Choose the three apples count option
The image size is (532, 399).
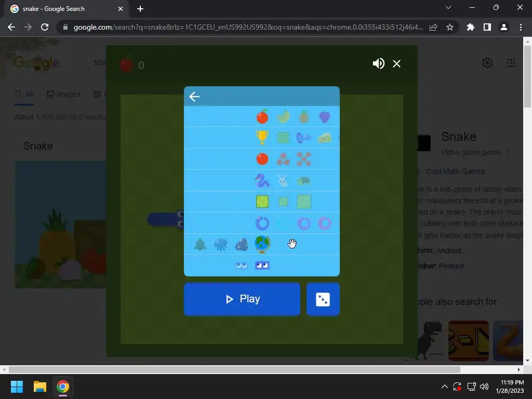[283, 159]
